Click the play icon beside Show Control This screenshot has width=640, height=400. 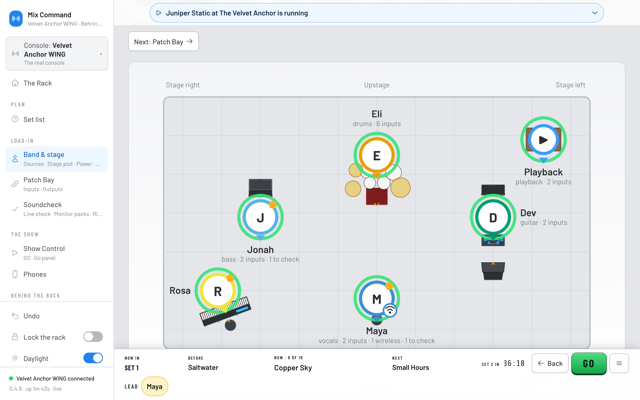tap(15, 253)
